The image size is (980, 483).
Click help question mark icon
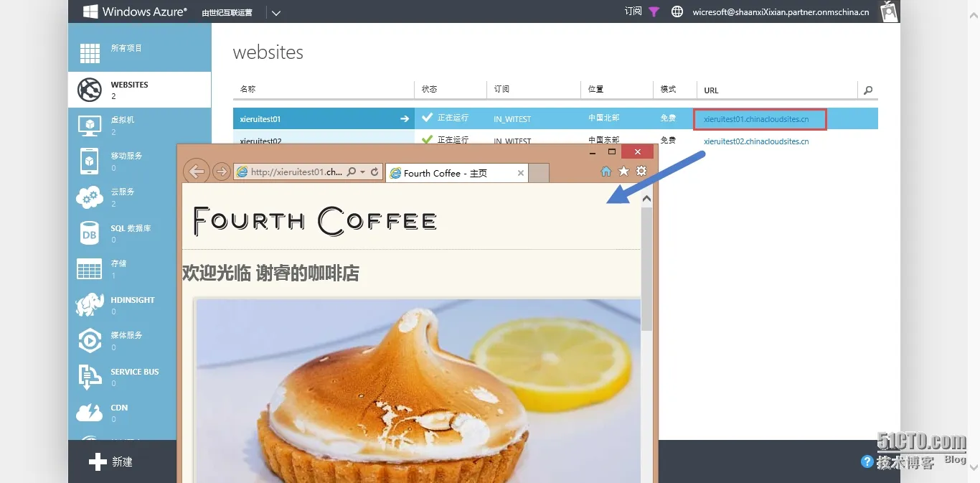(x=867, y=461)
